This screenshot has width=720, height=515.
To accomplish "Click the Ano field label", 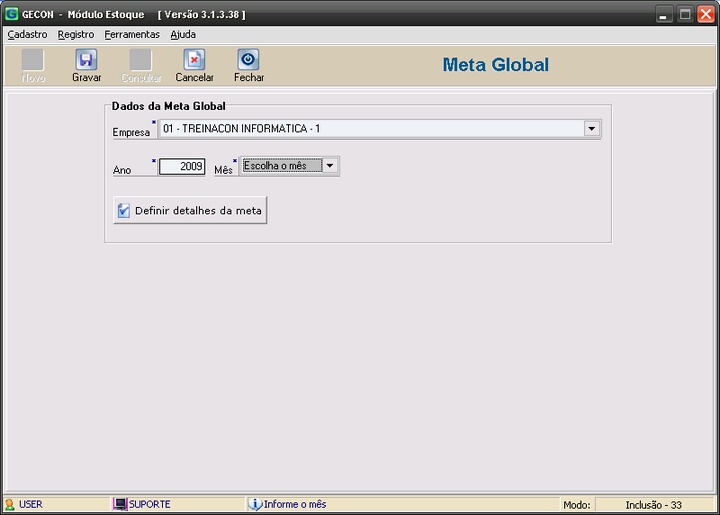I will coord(122,170).
